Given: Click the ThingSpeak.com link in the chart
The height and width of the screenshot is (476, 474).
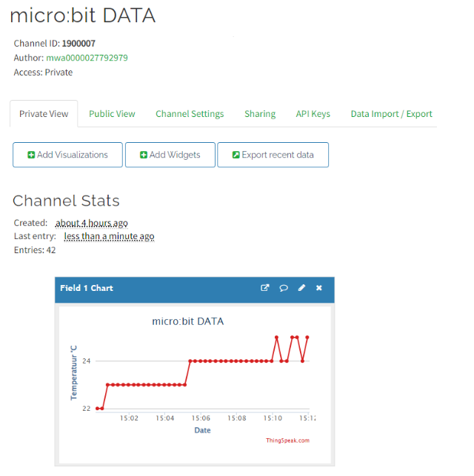Looking at the screenshot, I should tap(287, 440).
